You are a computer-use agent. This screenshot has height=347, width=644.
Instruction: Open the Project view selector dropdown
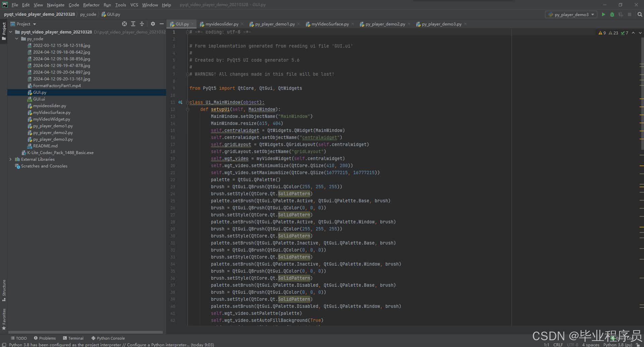(23, 24)
